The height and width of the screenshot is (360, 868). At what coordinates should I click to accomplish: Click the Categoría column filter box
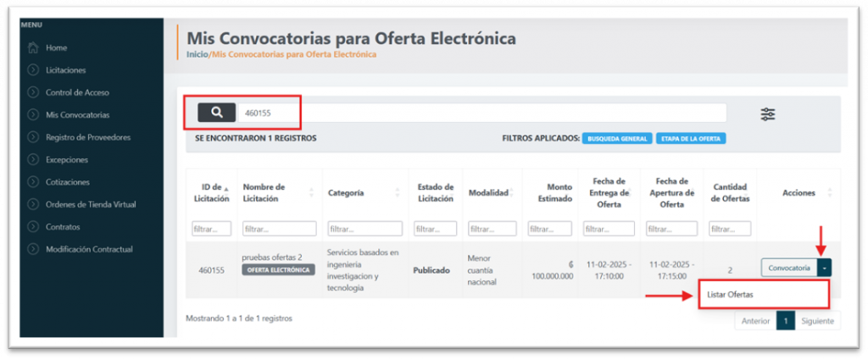click(364, 229)
